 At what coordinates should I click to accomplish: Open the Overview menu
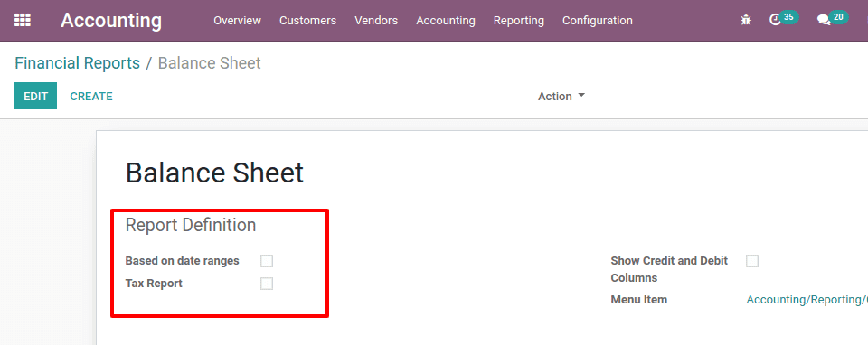pyautogui.click(x=237, y=21)
